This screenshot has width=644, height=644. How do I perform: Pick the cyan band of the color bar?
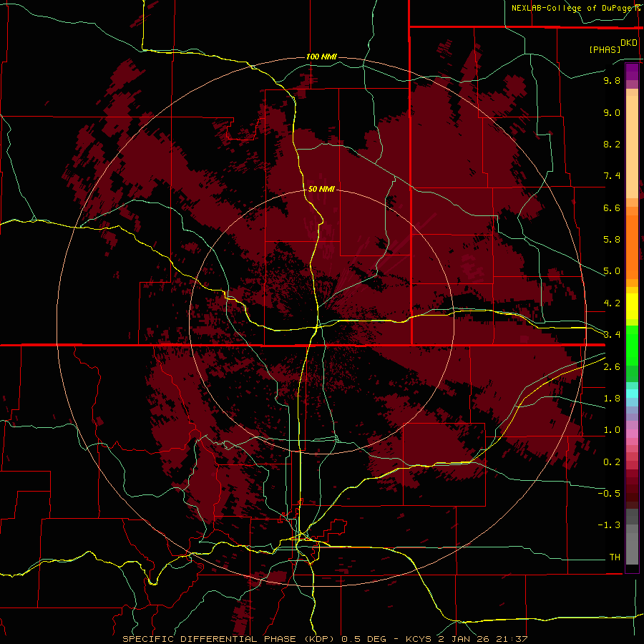click(632, 393)
